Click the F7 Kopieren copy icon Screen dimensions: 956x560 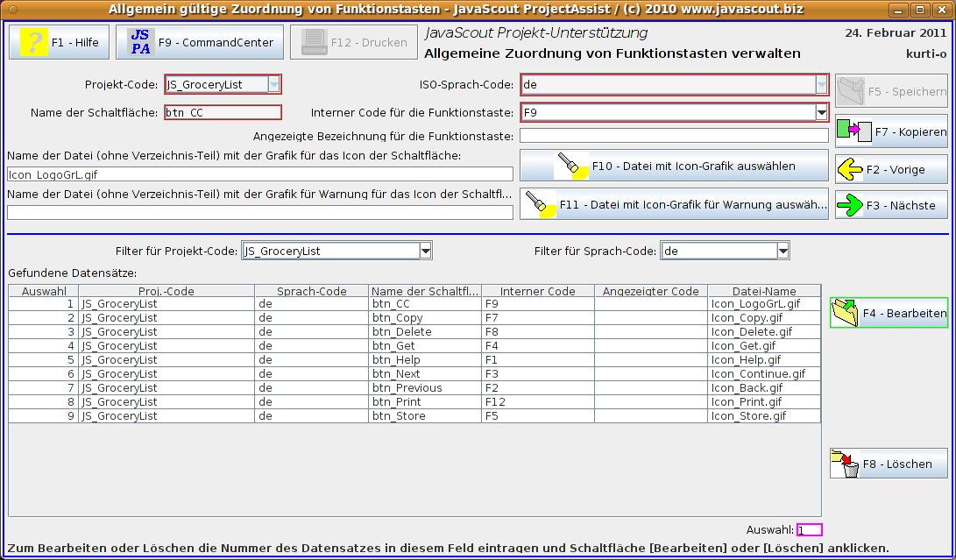(851, 131)
